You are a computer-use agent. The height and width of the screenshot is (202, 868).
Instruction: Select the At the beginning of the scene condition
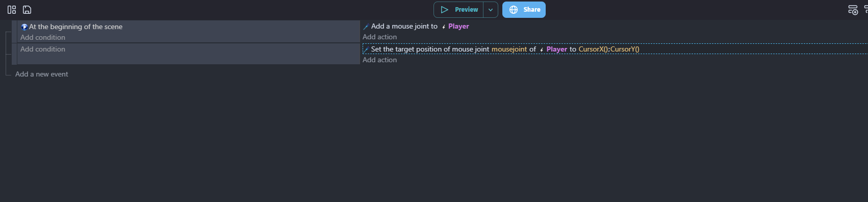click(75, 27)
